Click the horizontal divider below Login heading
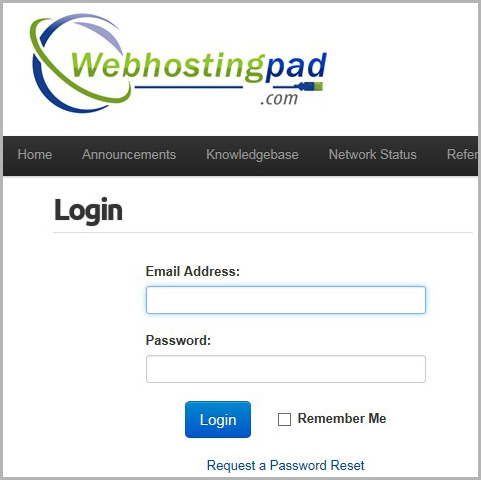481x480 pixels. coord(263,232)
